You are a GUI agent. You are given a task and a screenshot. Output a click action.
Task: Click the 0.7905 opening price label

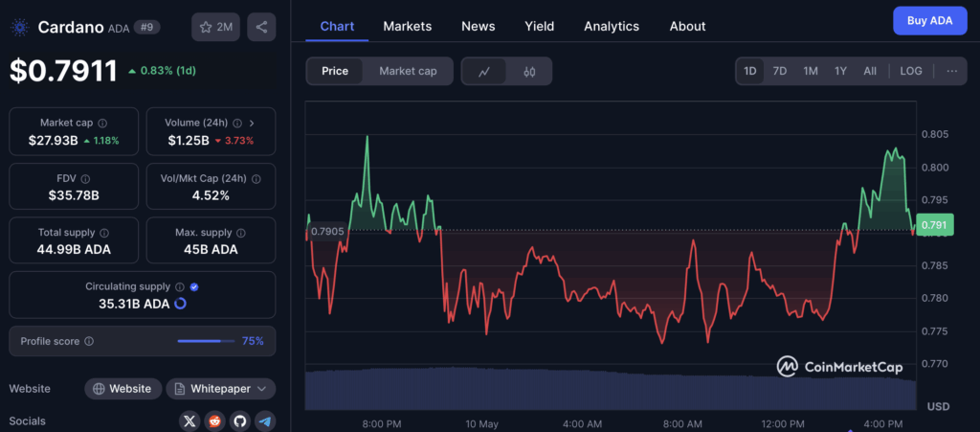click(x=327, y=231)
